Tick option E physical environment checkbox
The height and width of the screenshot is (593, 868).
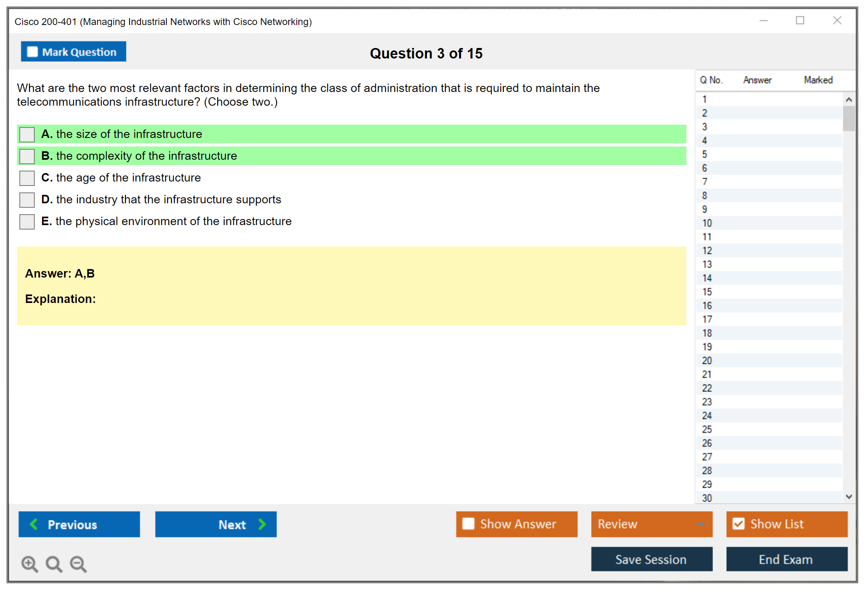pyautogui.click(x=27, y=221)
